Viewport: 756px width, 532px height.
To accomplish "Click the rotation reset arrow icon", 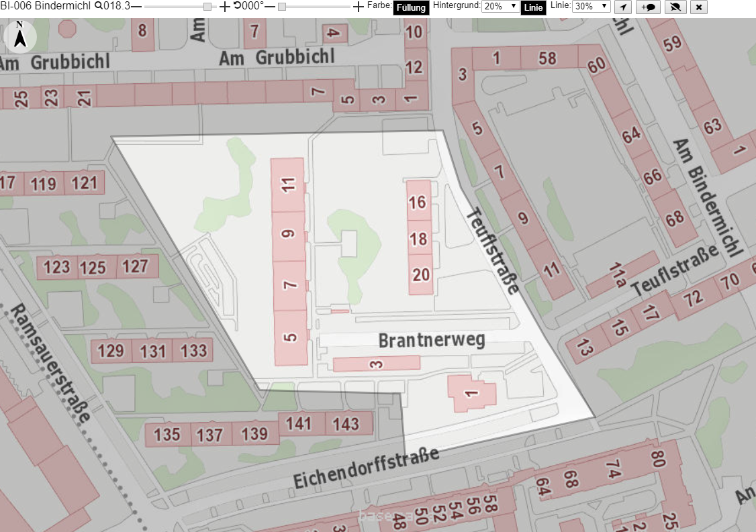I will click(x=237, y=6).
